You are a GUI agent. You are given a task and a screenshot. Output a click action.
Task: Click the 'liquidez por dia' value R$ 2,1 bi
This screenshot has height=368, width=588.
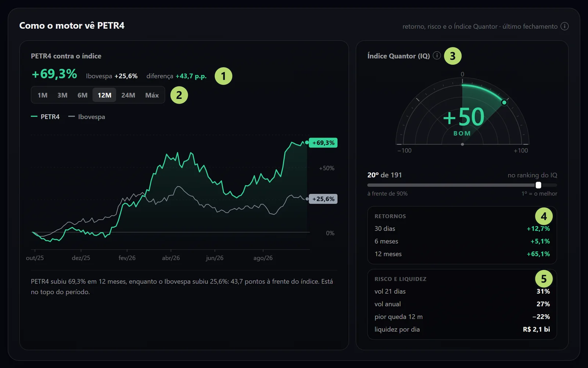(537, 329)
